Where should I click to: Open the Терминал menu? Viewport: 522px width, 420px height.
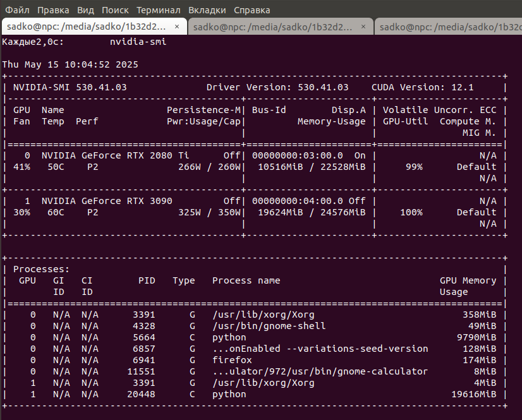[158, 10]
